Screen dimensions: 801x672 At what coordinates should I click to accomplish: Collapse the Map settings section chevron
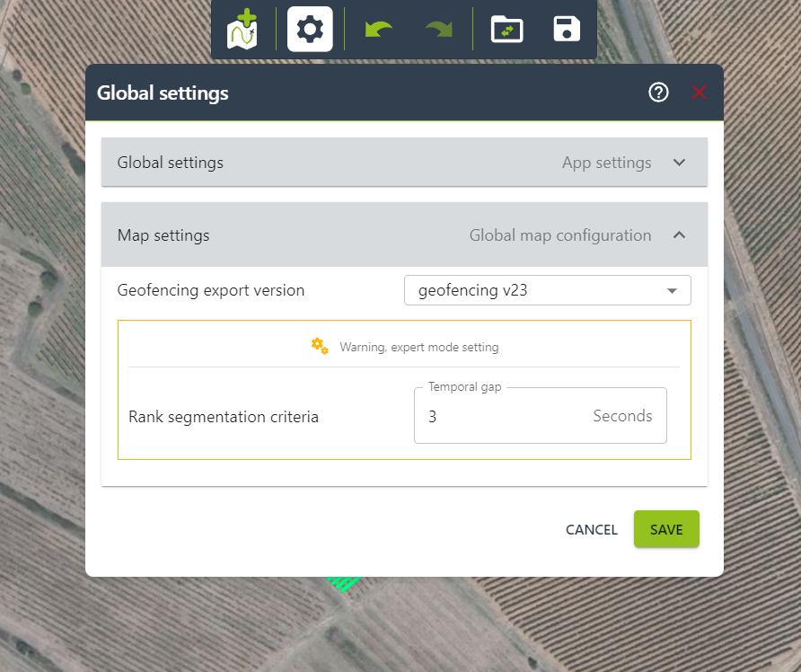coord(680,234)
